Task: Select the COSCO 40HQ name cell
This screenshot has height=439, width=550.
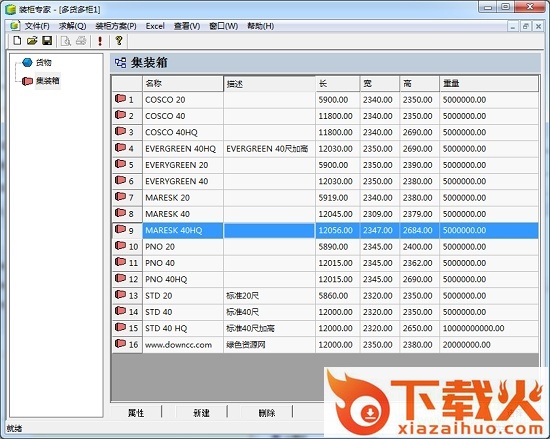Action: pos(183,133)
